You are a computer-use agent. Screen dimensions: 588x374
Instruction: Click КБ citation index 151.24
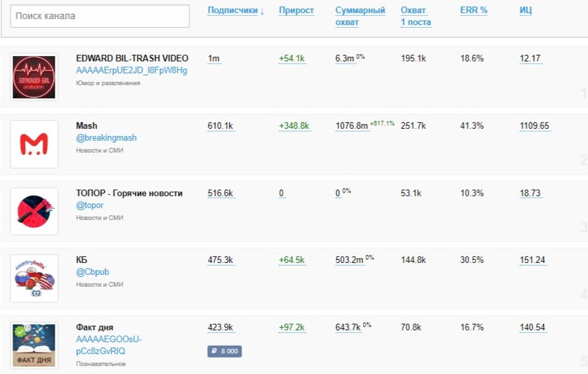click(x=532, y=260)
